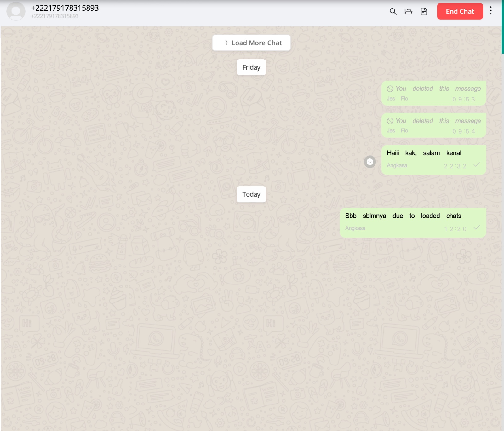Open the chat search magnifier icon

click(x=393, y=12)
